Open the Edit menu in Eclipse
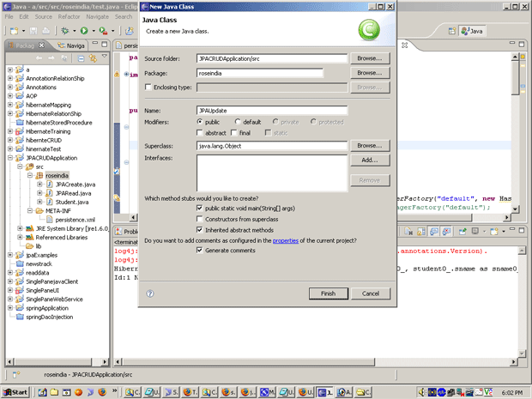Viewport: 532px width, 399px height. [24, 16]
